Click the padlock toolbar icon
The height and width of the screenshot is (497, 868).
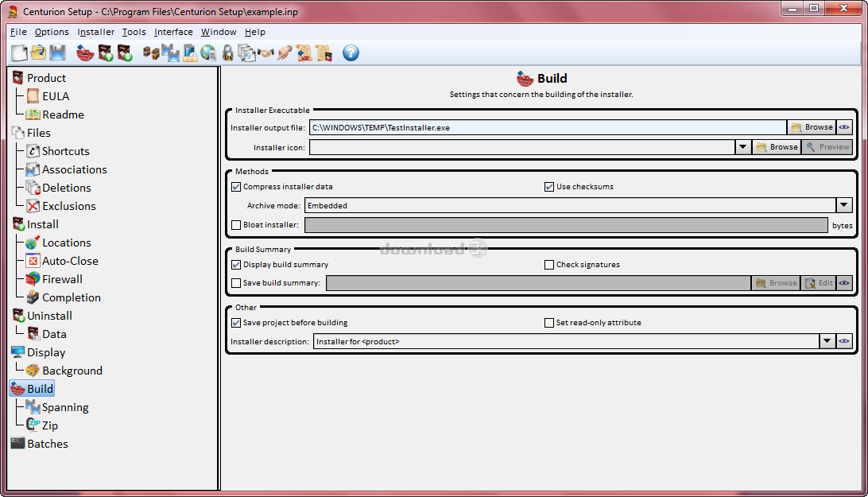[x=227, y=53]
